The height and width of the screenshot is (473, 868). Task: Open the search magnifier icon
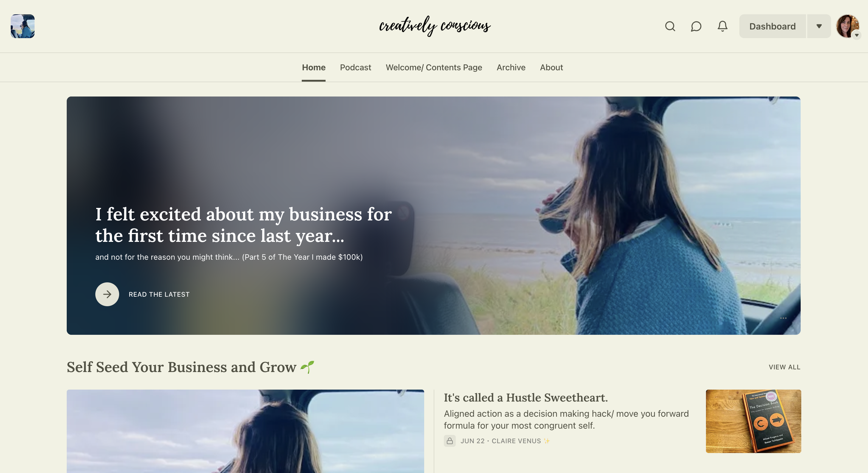click(670, 26)
